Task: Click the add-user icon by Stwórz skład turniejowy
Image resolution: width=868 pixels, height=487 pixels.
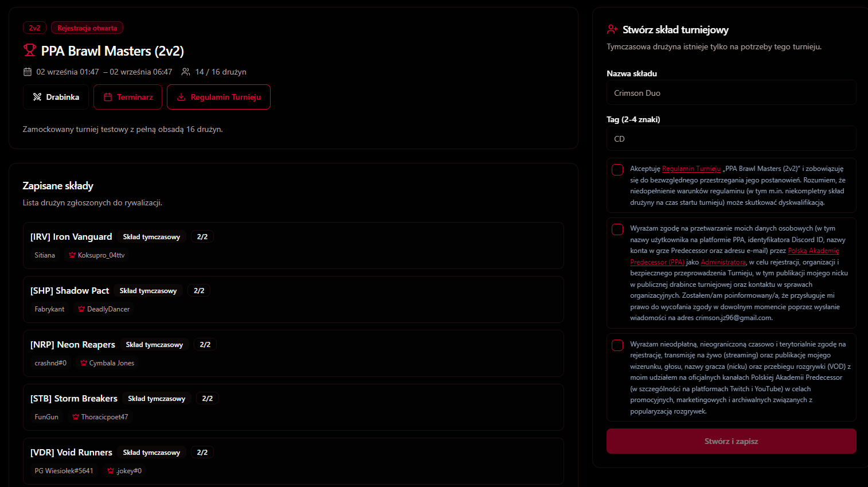Action: (x=612, y=29)
